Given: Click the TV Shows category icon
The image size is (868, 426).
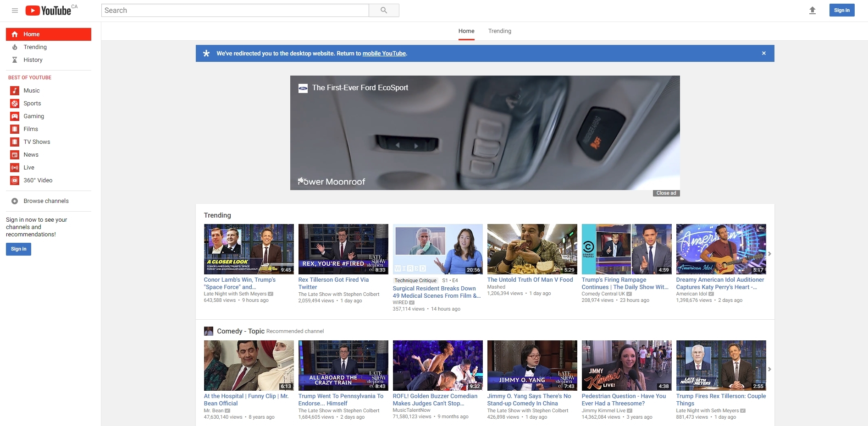Looking at the screenshot, I should click(15, 142).
